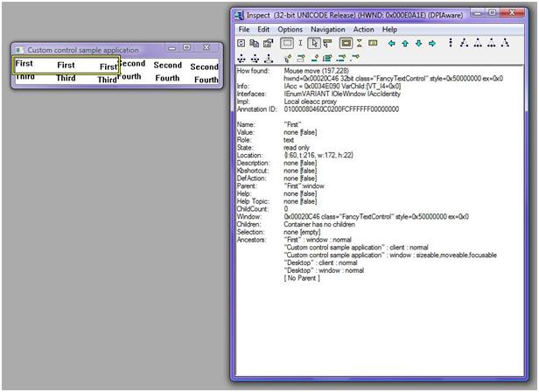Click the State value 'read only'
Screen dimensions: 539x392
click(297, 148)
